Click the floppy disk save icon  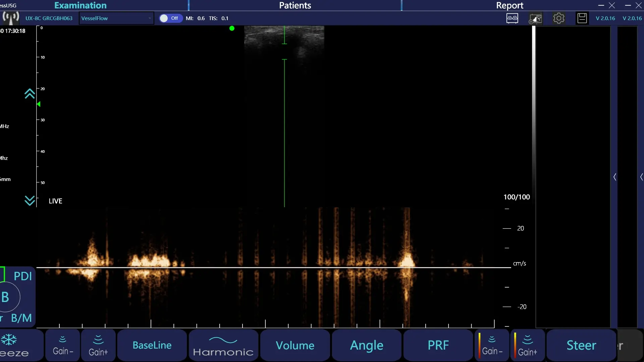[x=582, y=18]
